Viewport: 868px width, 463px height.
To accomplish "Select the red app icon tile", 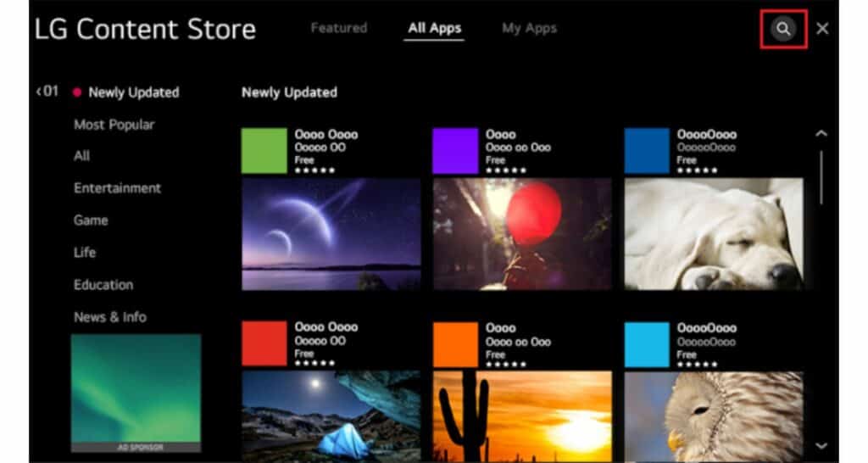I will (264, 343).
